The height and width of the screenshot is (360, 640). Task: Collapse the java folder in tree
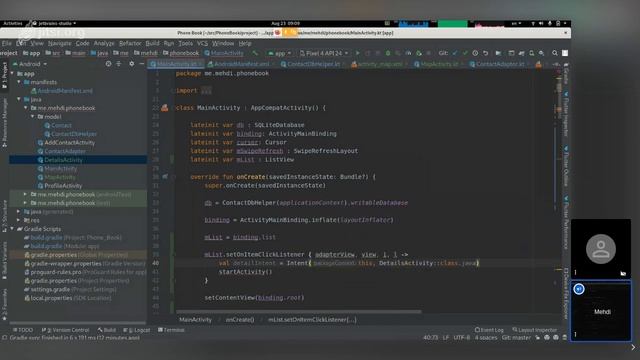[19, 100]
